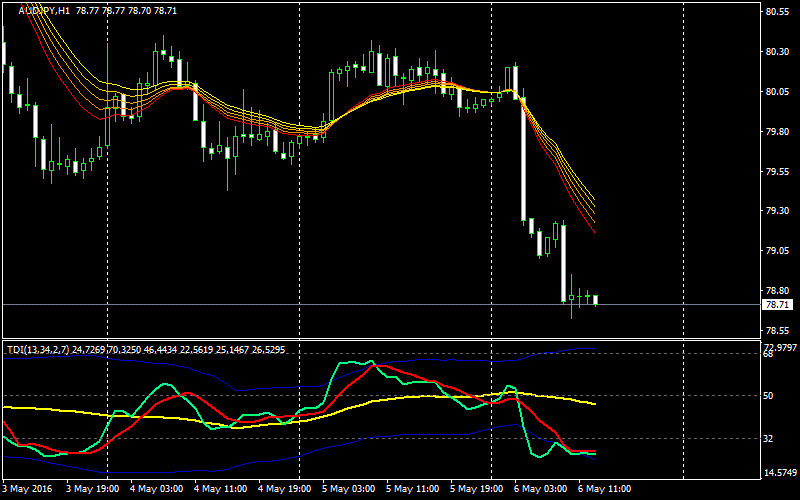This screenshot has height=500, width=800.
Task: Select the 3 May 2016 date label
Action: click(x=28, y=489)
